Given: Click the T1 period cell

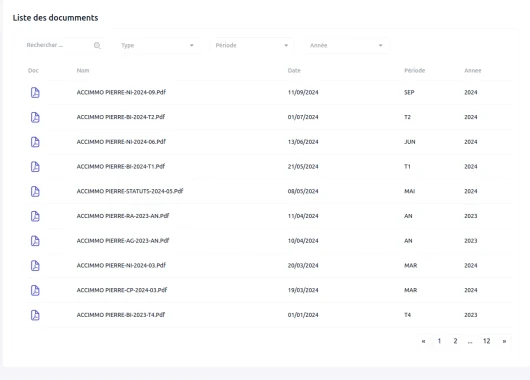Looking at the screenshot, I should (407, 166).
